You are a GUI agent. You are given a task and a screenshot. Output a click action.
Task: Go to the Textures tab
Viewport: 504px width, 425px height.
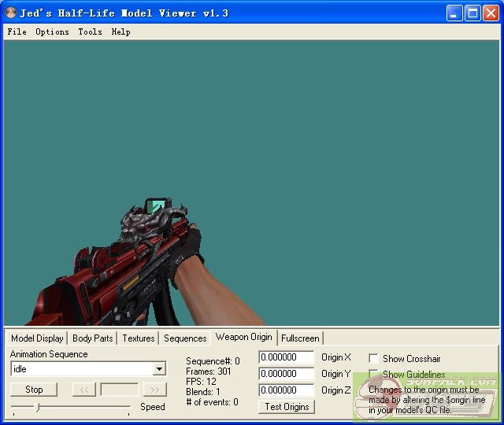(x=138, y=338)
